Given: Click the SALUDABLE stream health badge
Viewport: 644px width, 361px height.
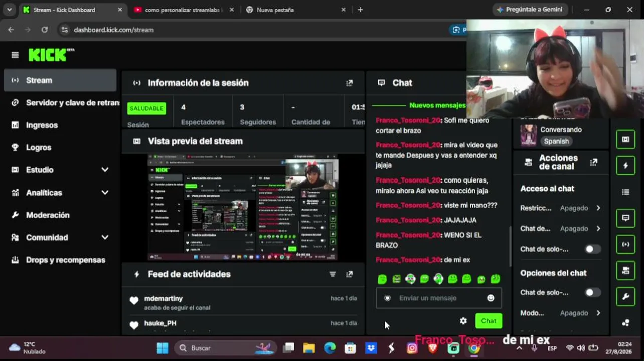Looking at the screenshot, I should (146, 108).
